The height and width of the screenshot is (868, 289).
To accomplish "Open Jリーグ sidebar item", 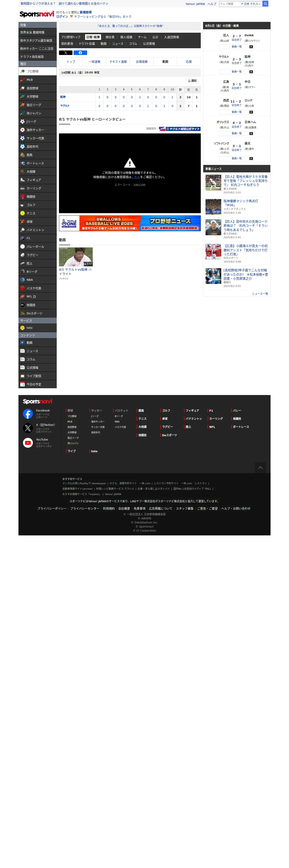I will (x=37, y=122).
